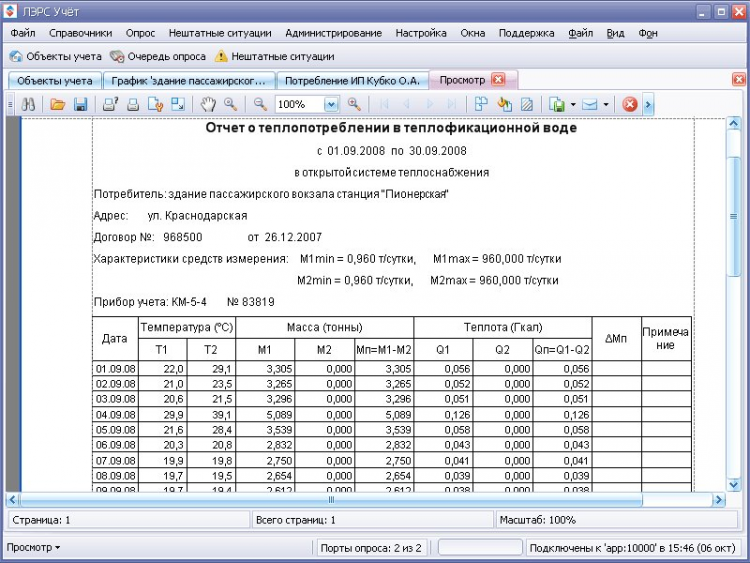The image size is (750, 563).
Task: Click the Очередь опроса button
Action: click(156, 57)
